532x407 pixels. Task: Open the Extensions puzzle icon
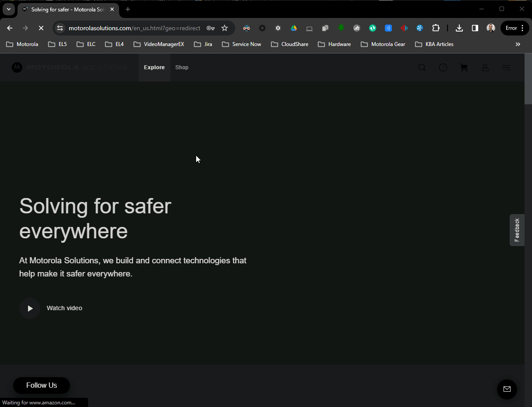click(x=436, y=28)
